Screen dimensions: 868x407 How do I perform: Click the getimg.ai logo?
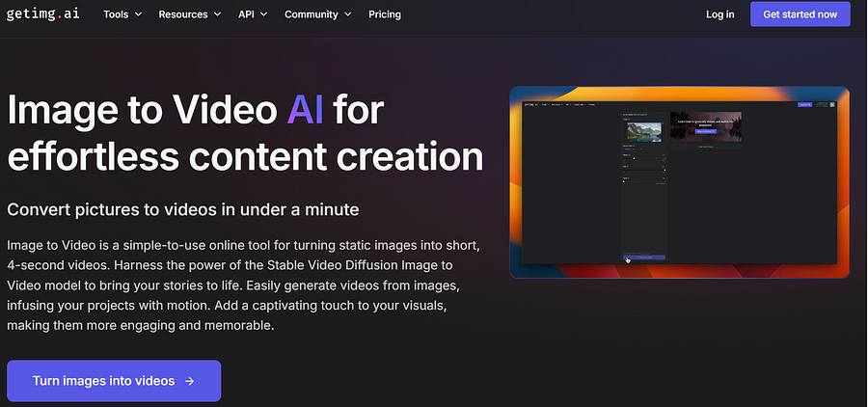click(42, 14)
